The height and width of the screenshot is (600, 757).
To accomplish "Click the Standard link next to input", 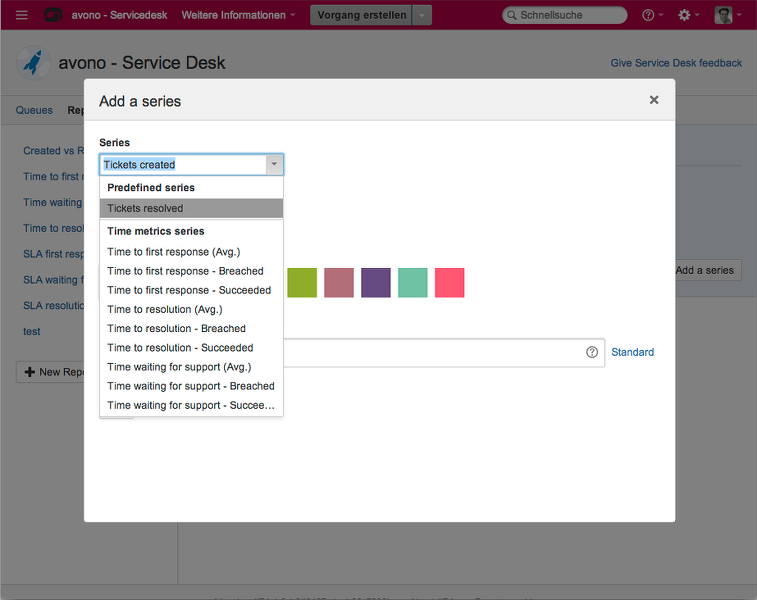I will click(632, 352).
